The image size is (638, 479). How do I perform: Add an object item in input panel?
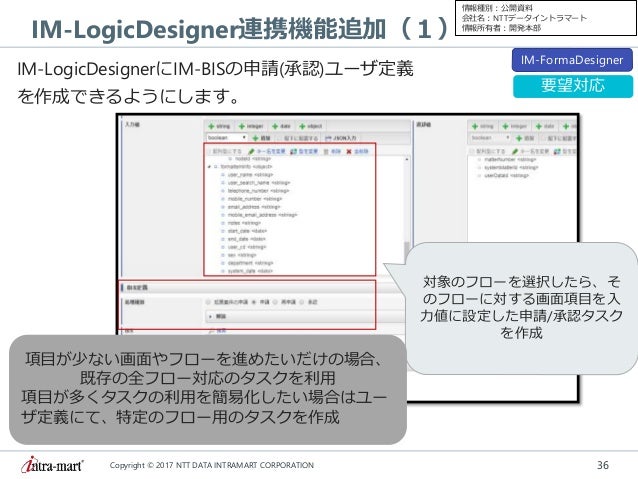pyautogui.click(x=311, y=126)
